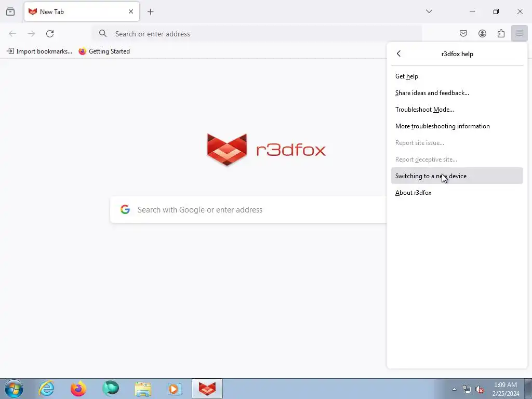This screenshot has height=399, width=532.
Task: Open the taskbar clock showing 1:09 AM
Action: tap(506, 389)
